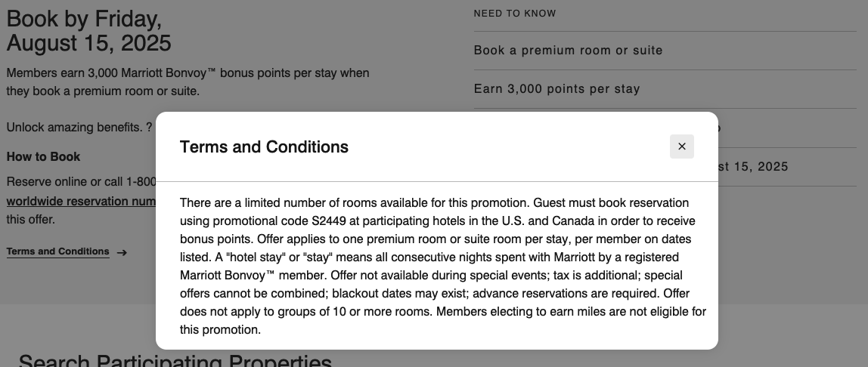Click the "Book by Friday, August 15, 2025" heading
868x367 pixels.
(x=89, y=30)
